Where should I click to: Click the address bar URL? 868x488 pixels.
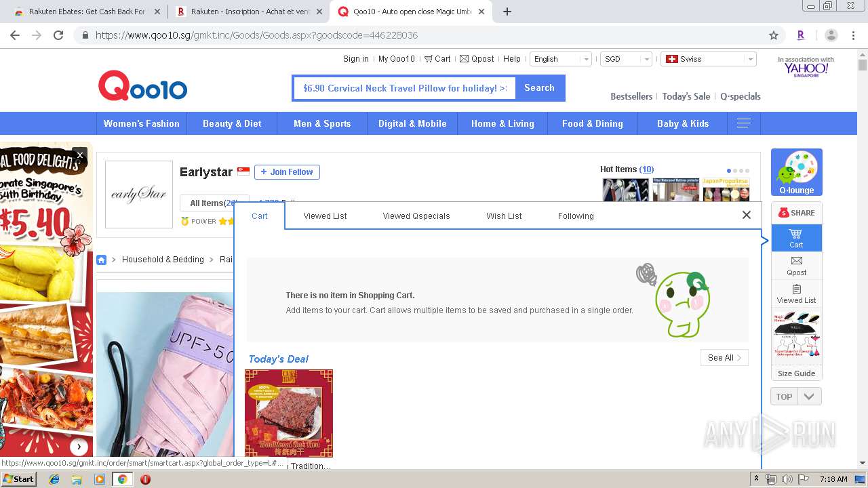(x=256, y=35)
